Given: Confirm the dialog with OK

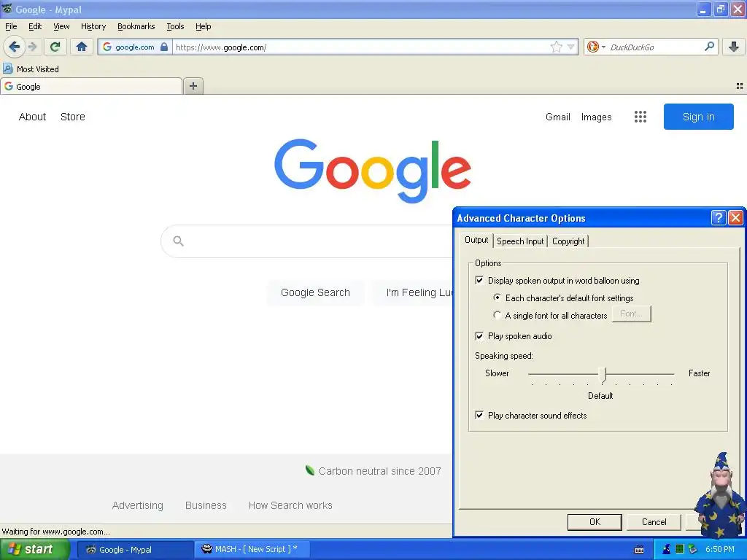Looking at the screenshot, I should click(x=595, y=522).
